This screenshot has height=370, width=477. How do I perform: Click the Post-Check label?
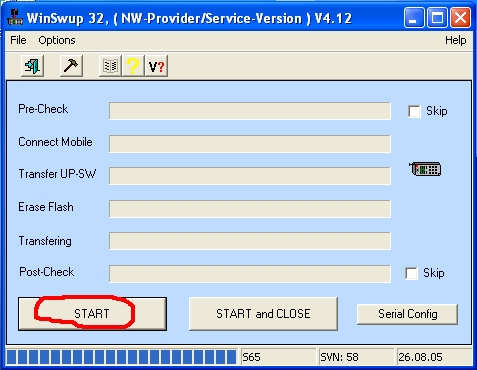(47, 272)
